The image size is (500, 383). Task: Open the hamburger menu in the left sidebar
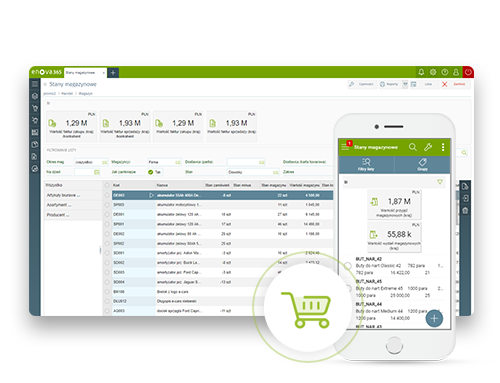click(x=35, y=84)
